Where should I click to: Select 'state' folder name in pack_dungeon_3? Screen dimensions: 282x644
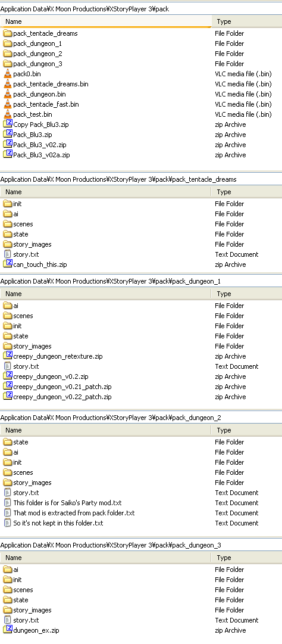click(x=21, y=600)
